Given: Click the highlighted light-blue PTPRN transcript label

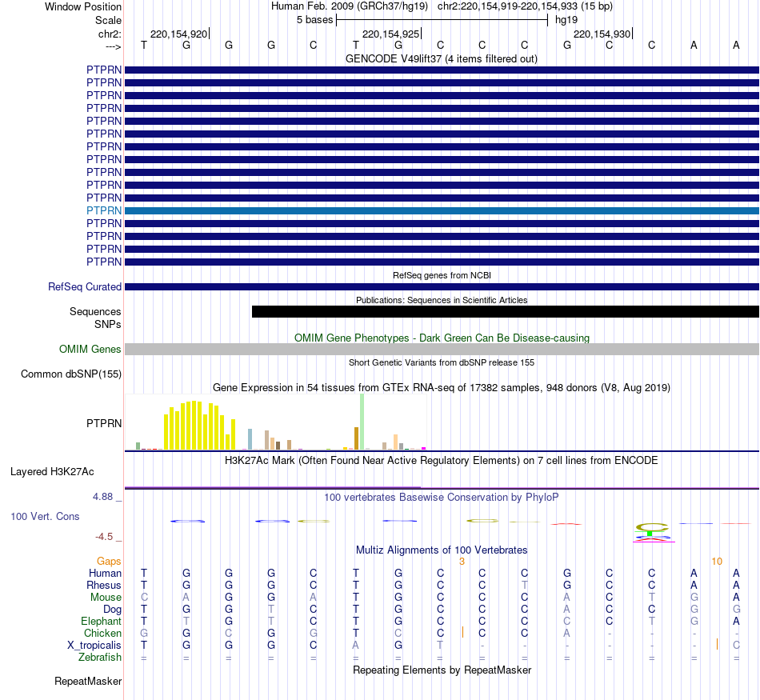Looking at the screenshot, I should [104, 210].
